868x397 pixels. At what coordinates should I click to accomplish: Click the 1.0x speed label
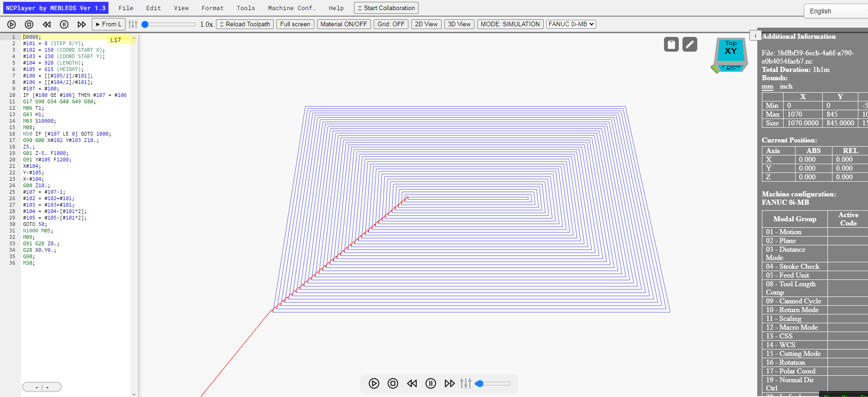point(207,24)
